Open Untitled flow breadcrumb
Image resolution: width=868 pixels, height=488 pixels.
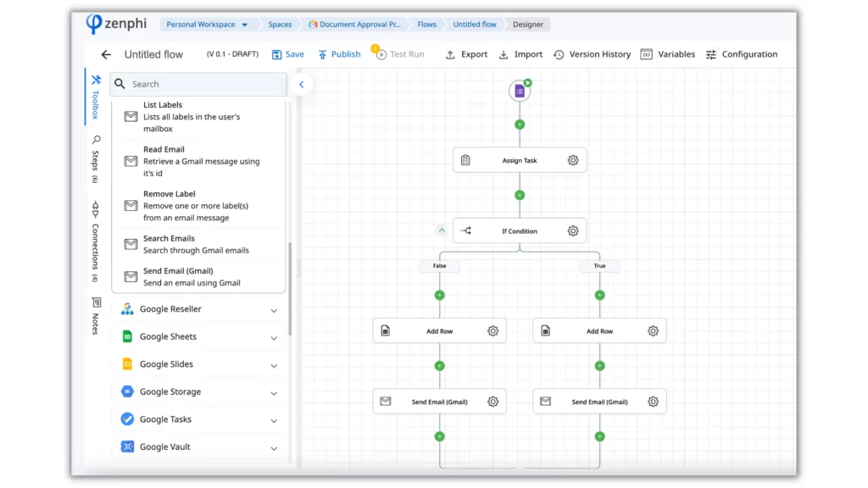(475, 25)
